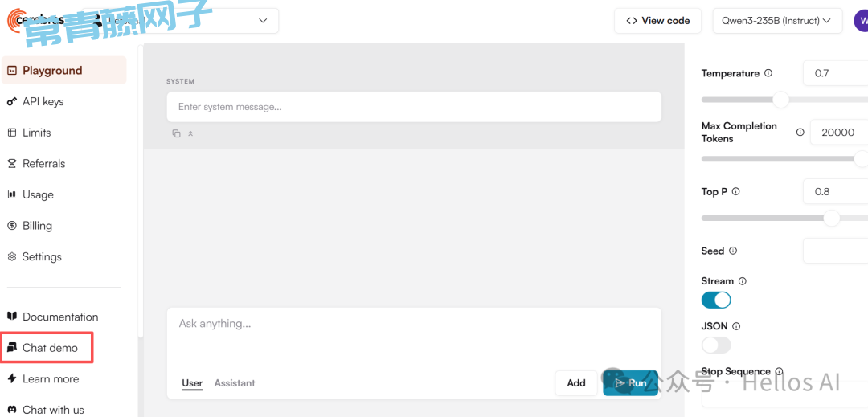Viewport: 868px width, 417px height.
Task: Enable the JSON toggle
Action: click(716, 345)
